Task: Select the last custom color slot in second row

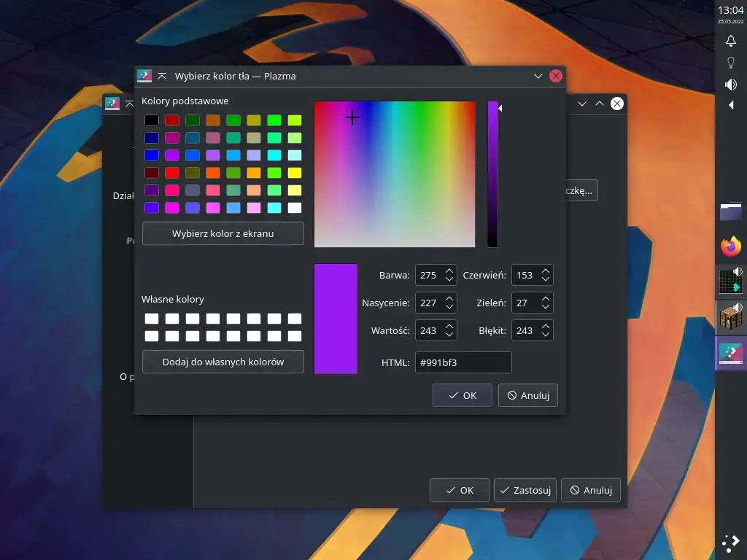Action: click(x=295, y=336)
